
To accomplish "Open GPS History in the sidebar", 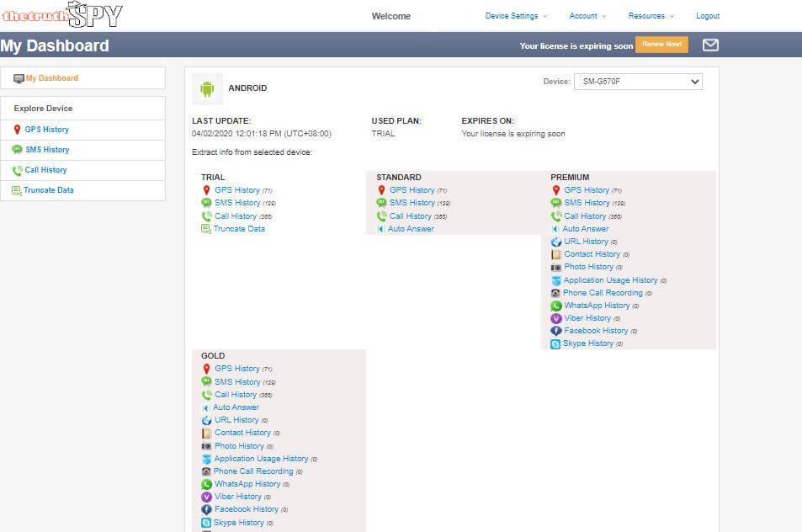I will click(47, 130).
